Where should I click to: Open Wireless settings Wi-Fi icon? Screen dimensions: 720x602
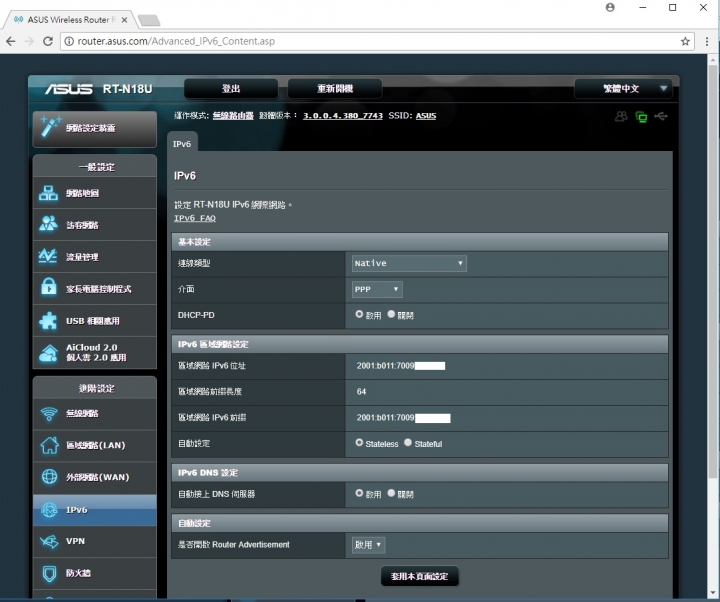click(49, 413)
